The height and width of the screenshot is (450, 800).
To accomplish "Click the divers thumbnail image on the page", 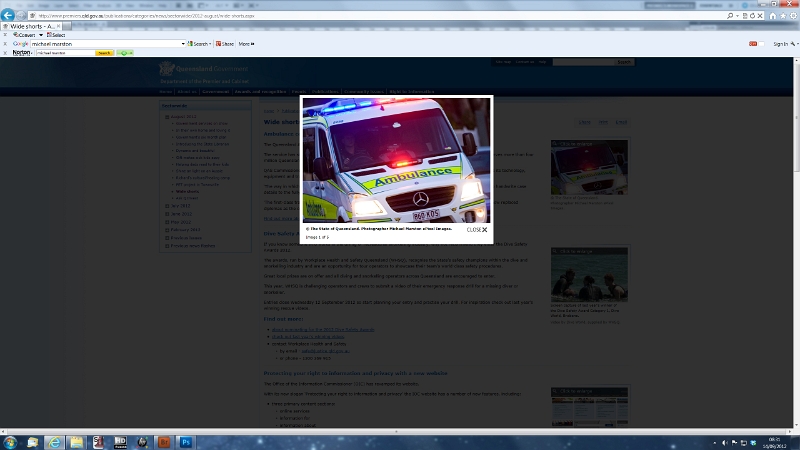I will 589,274.
